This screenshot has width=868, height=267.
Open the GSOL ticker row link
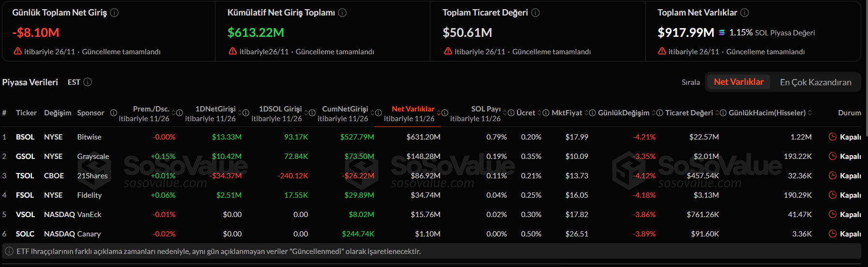[x=25, y=157]
